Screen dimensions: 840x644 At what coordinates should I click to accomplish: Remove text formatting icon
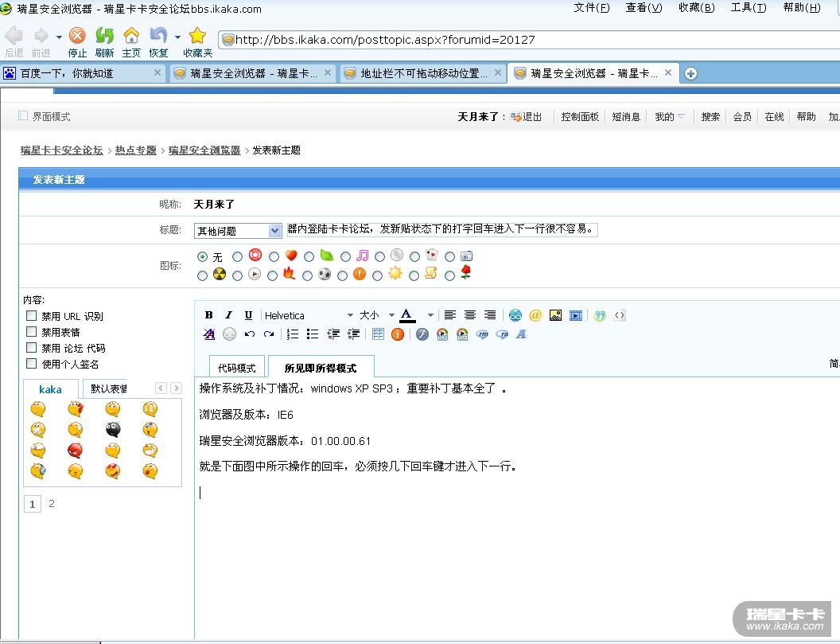(209, 334)
